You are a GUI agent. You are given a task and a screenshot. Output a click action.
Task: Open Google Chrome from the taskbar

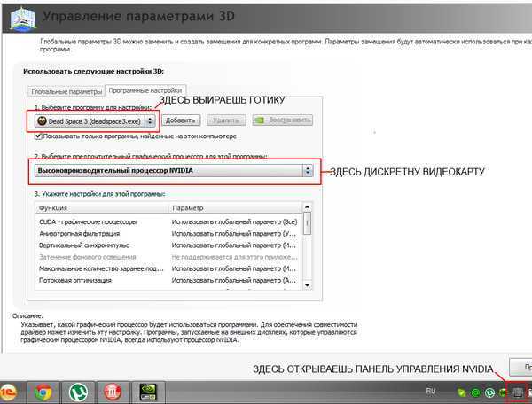pos(43,392)
